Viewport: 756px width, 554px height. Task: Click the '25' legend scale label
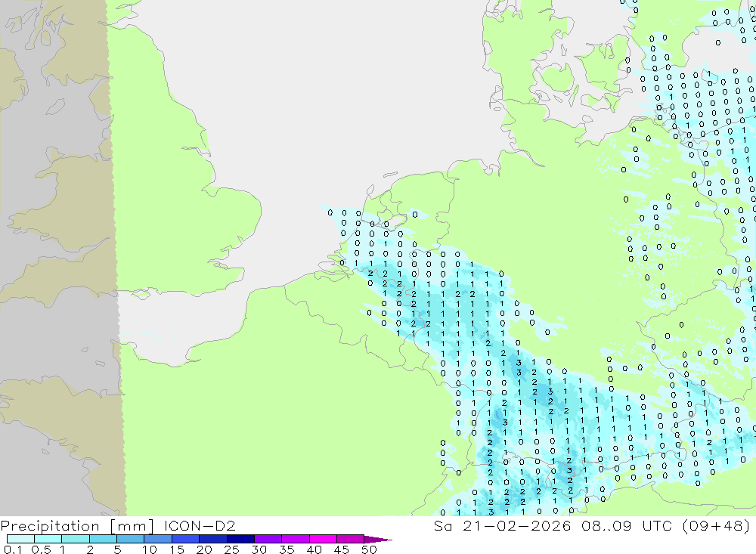232,549
